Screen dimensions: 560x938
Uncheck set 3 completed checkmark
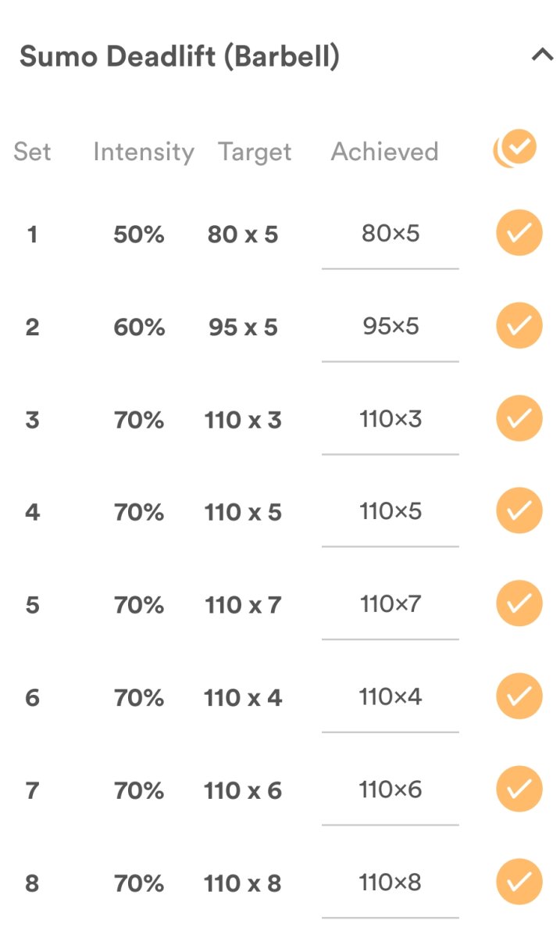[x=519, y=418]
